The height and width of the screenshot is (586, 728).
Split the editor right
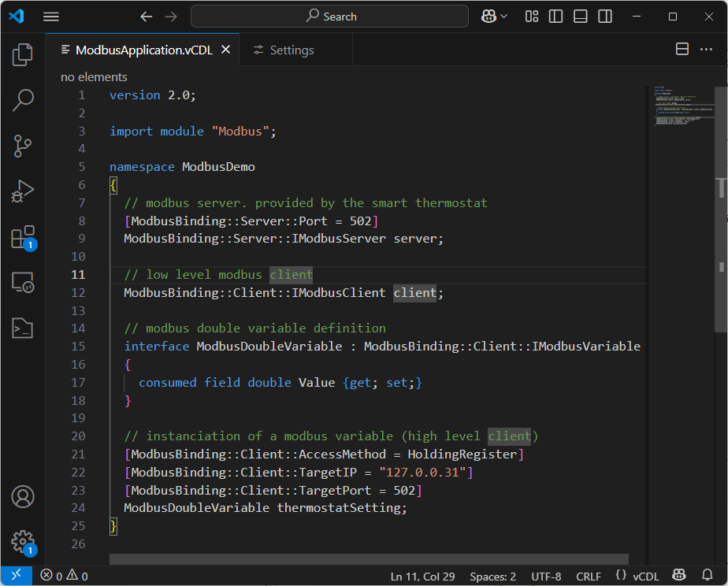pyautogui.click(x=682, y=49)
